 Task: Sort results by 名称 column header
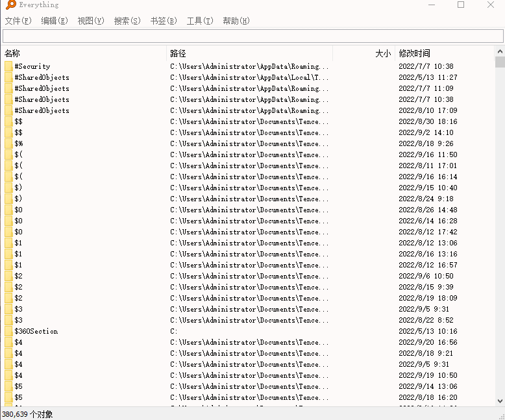pyautogui.click(x=84, y=53)
